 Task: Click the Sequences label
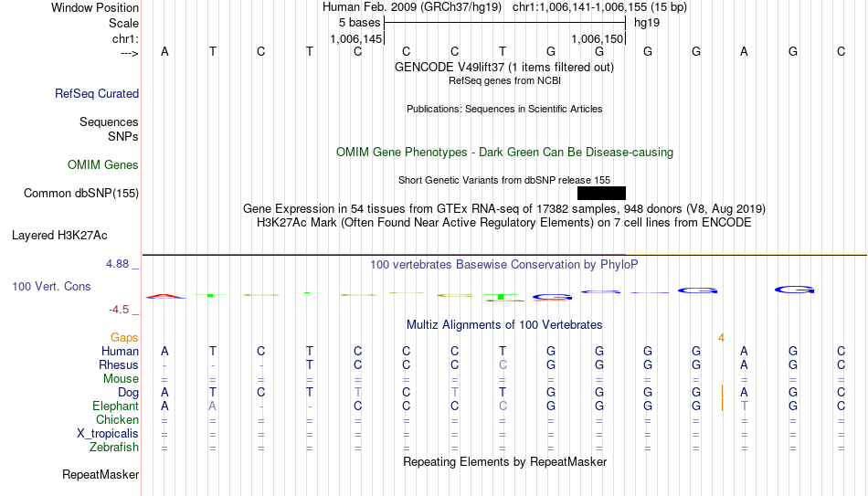(x=109, y=121)
